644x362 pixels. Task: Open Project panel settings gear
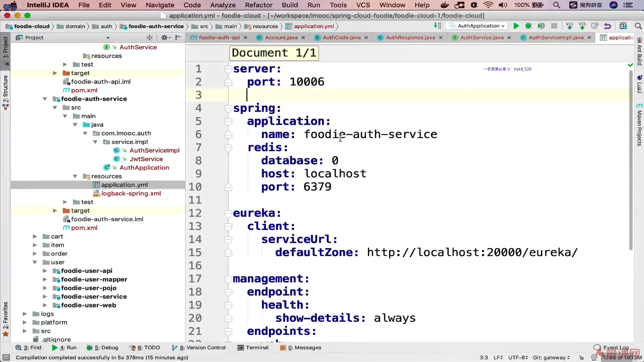point(164,38)
